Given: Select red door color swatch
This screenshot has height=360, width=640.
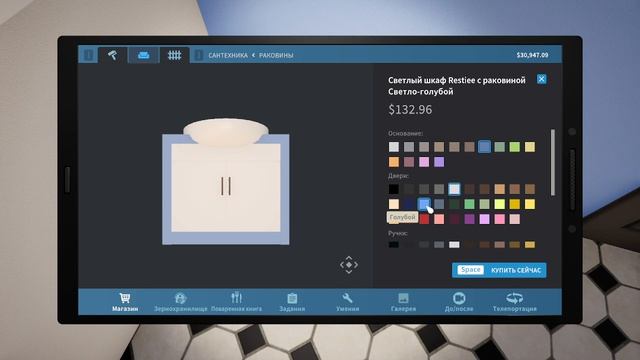Looking at the screenshot, I should tap(424, 219).
